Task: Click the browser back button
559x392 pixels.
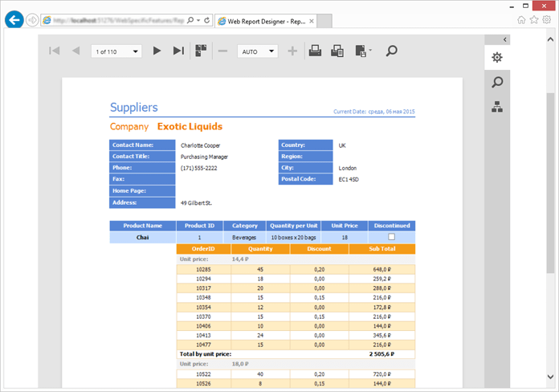Action: pyautogui.click(x=14, y=19)
